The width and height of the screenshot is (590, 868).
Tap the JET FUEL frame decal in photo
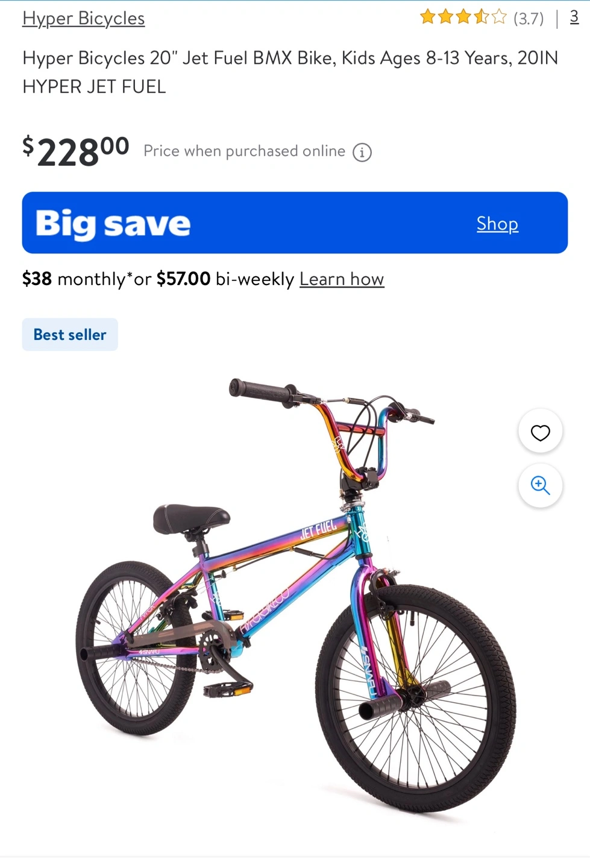[318, 529]
